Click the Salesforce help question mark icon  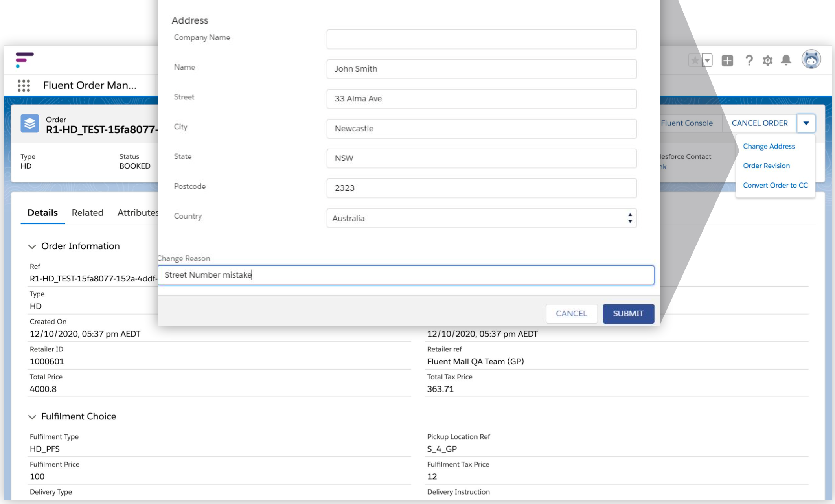749,61
